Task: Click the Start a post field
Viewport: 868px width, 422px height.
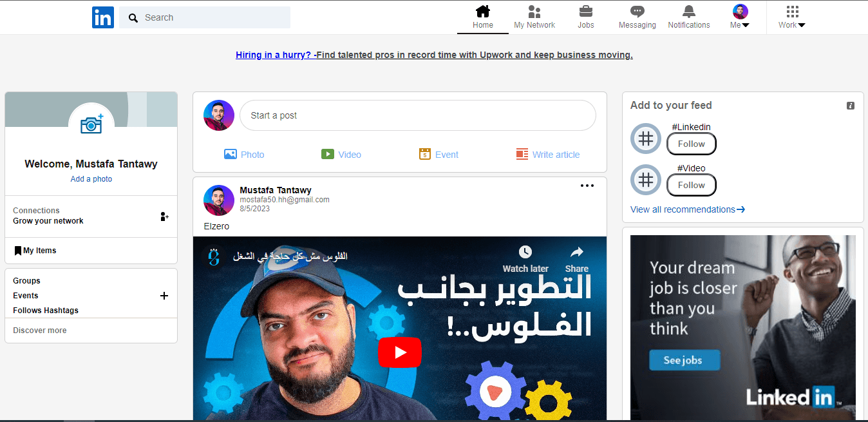Action: pos(418,115)
